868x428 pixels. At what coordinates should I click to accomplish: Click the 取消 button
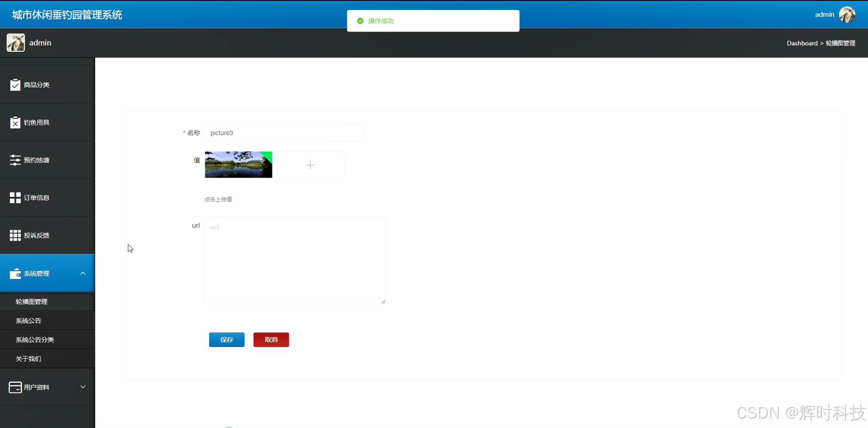point(271,339)
